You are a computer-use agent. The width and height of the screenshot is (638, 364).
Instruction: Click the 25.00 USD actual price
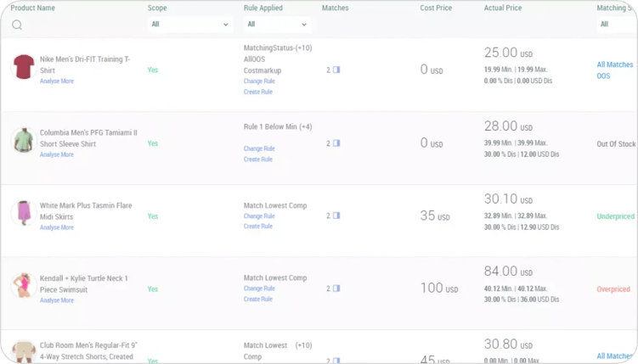coord(508,53)
